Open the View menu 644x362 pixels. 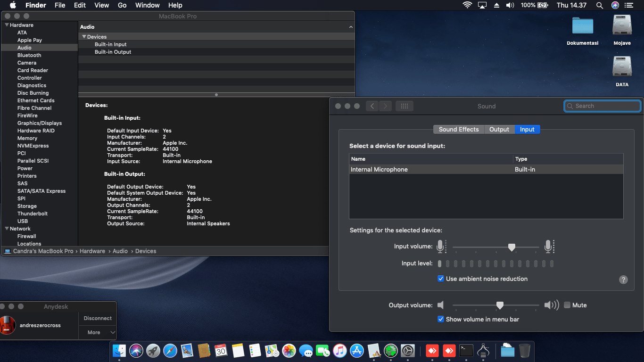coord(101,5)
